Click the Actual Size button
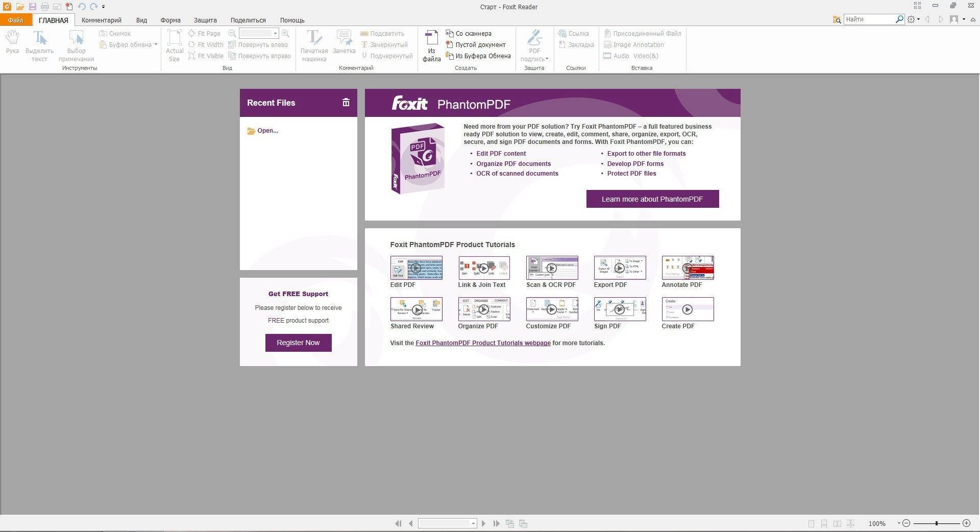The image size is (980, 532). tap(175, 46)
